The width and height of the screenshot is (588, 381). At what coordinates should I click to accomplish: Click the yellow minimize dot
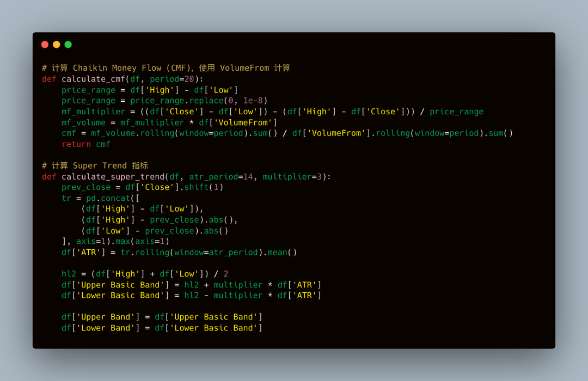click(x=57, y=45)
